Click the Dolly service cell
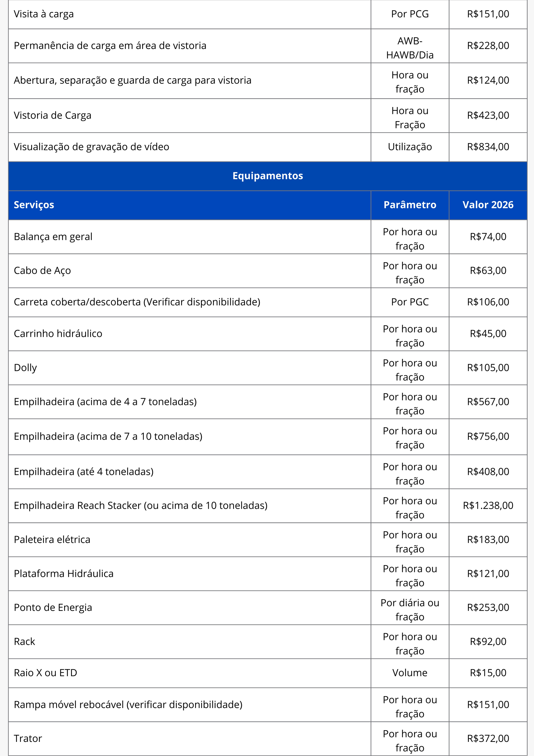Viewport: 534px width, 756px height. (190, 368)
